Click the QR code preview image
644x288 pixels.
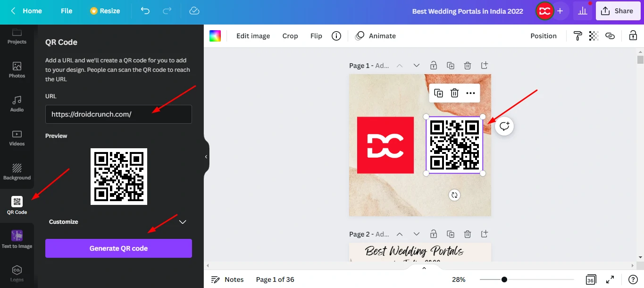(119, 177)
